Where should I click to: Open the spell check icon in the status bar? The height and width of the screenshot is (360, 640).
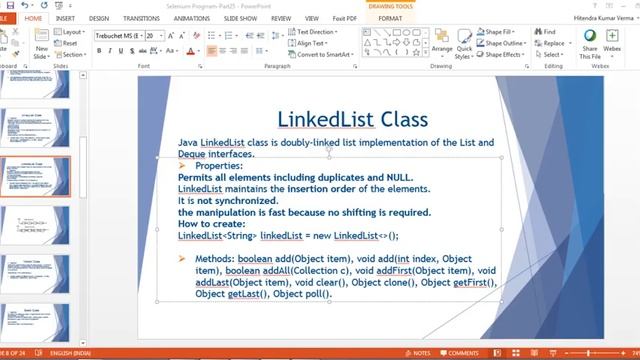38,353
